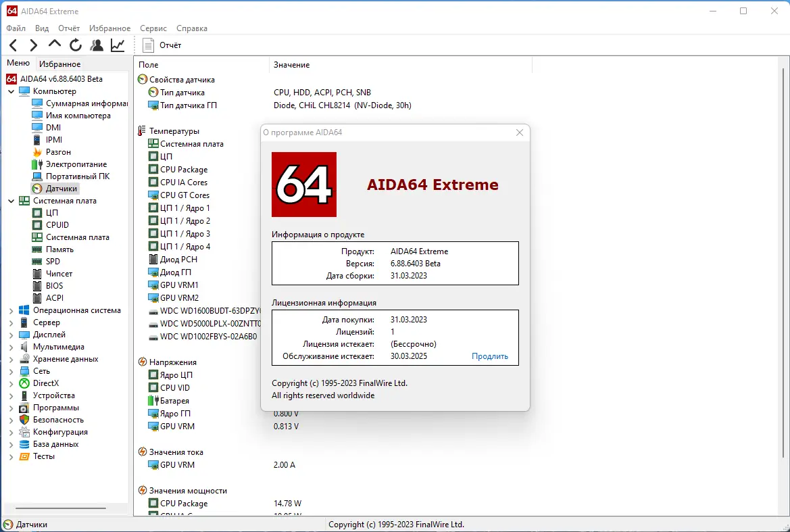
Task: Click the Тесты benchmark icon
Action: tap(24, 456)
